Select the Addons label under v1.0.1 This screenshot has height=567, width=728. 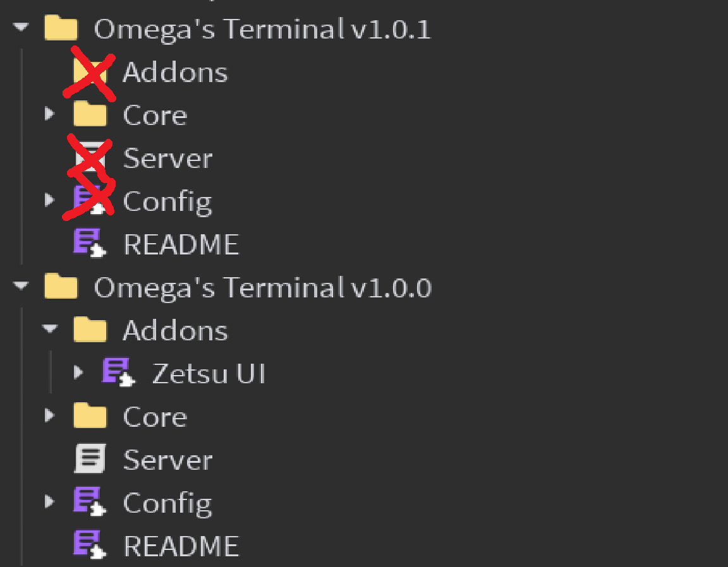coord(175,72)
